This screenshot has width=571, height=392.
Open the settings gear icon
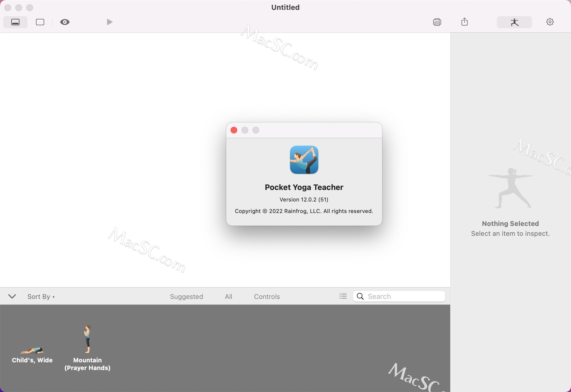[x=550, y=22]
